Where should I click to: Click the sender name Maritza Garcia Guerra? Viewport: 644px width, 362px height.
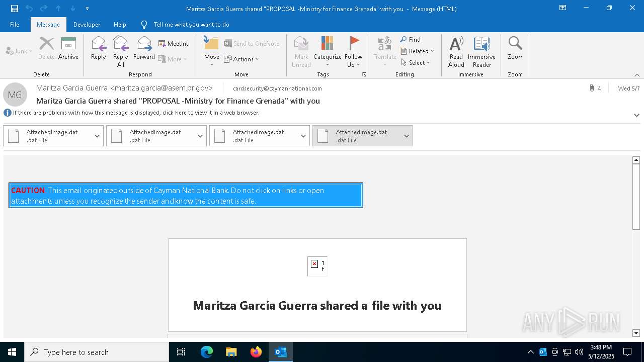click(x=124, y=87)
